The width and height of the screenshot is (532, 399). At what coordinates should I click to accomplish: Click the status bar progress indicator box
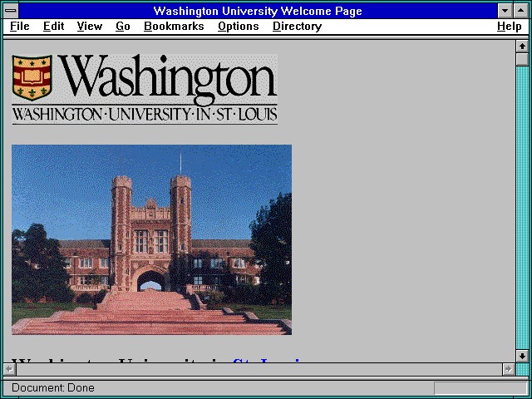tap(480, 388)
